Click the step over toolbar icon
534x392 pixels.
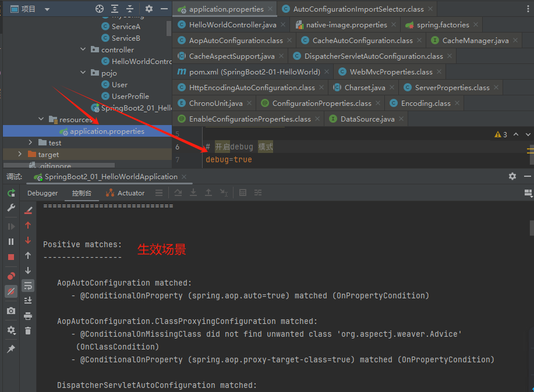click(x=178, y=193)
